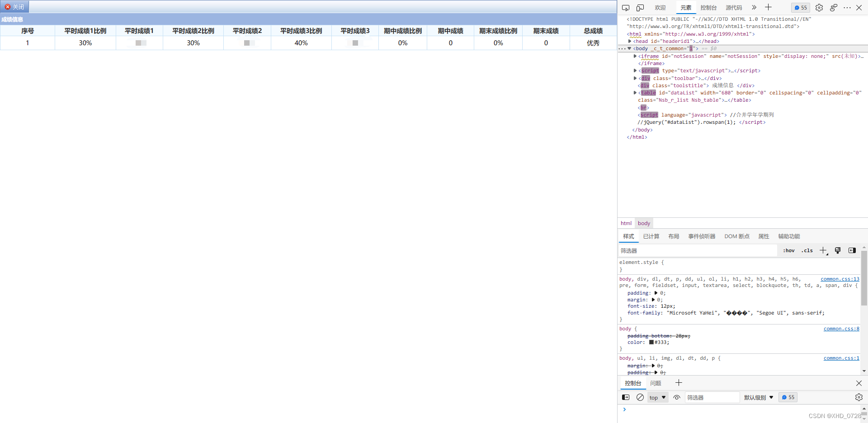Open the 布局 tab
Screen dimensions: 868x423
[x=674, y=236]
